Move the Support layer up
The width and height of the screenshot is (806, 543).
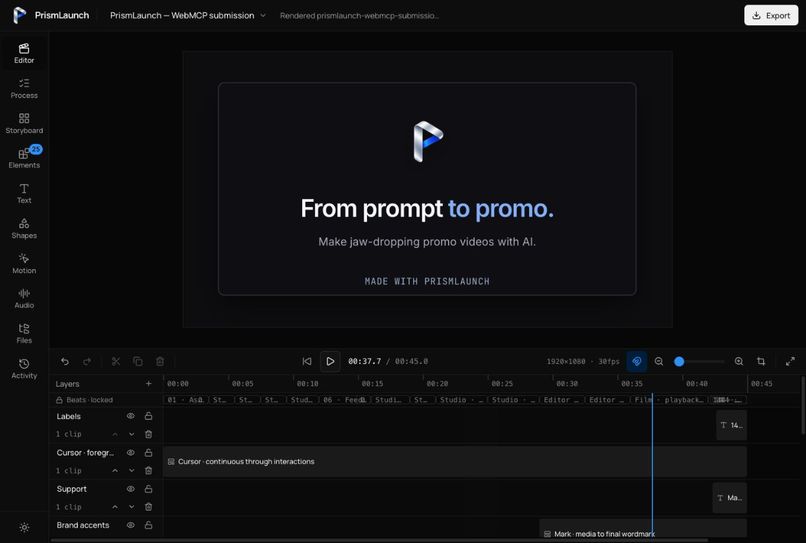(x=115, y=507)
